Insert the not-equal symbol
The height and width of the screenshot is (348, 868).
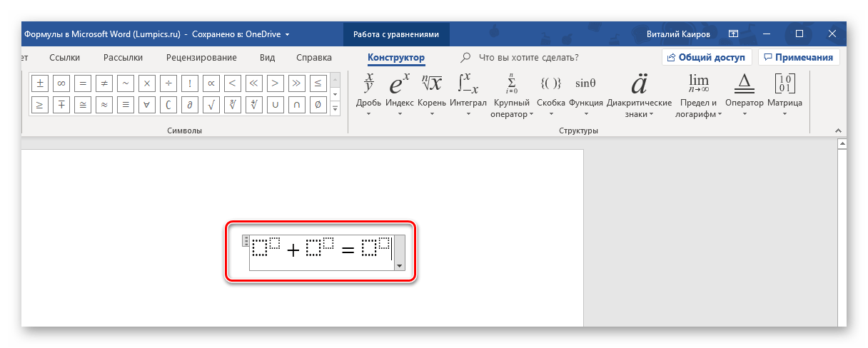[104, 83]
